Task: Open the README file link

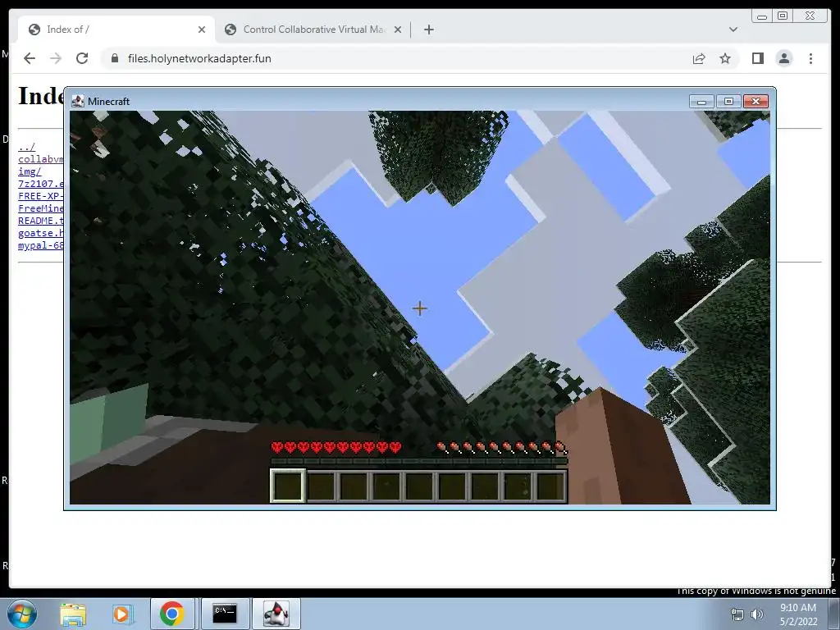Action: pos(41,221)
